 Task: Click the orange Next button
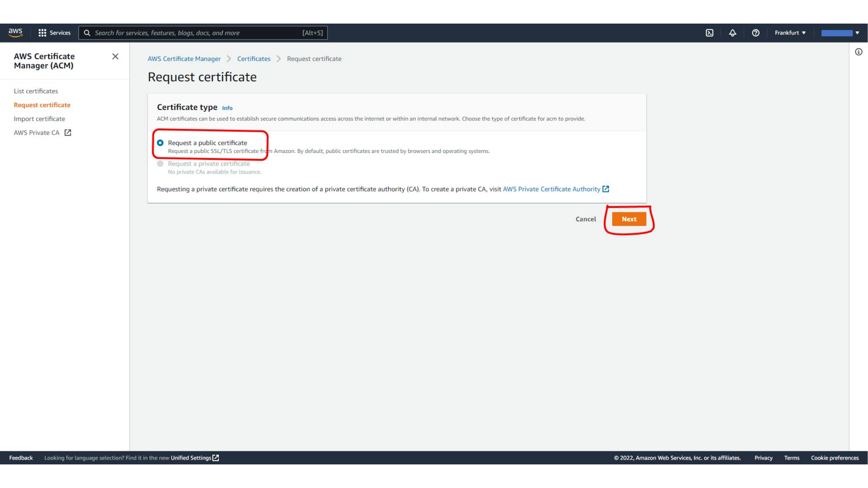(629, 219)
